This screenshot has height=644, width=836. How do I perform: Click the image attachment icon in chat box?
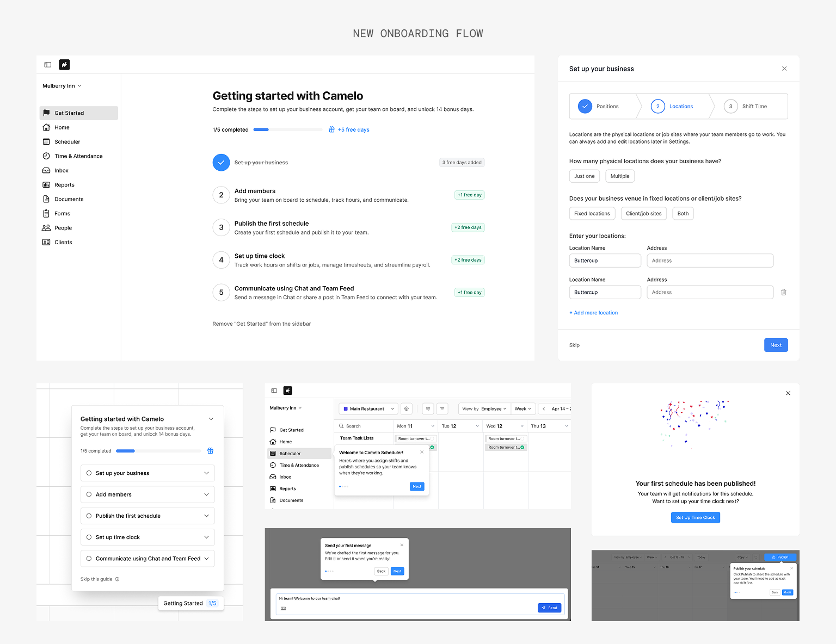pyautogui.click(x=283, y=608)
